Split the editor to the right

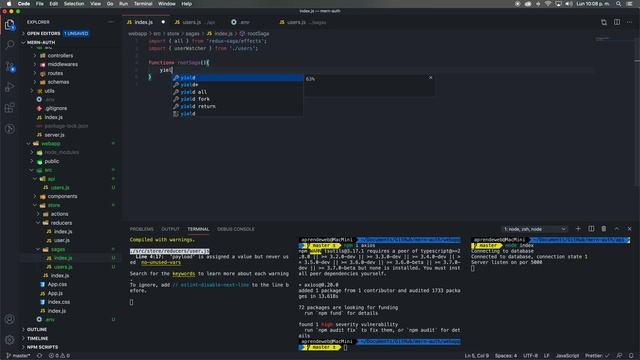617,22
